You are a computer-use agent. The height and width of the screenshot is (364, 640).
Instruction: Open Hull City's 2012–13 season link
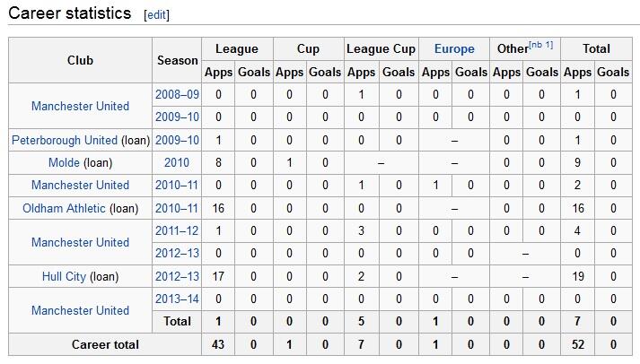click(x=177, y=276)
